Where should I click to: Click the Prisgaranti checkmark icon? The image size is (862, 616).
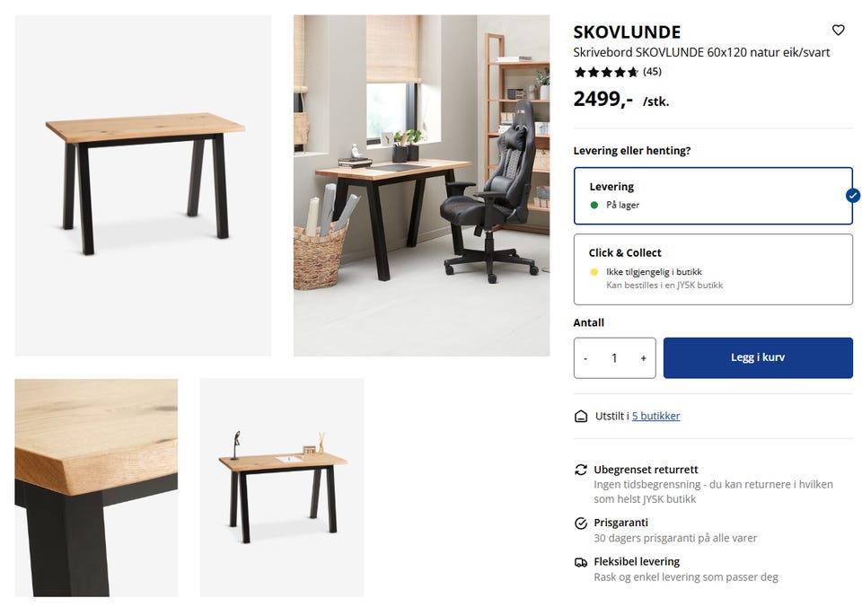click(x=581, y=523)
